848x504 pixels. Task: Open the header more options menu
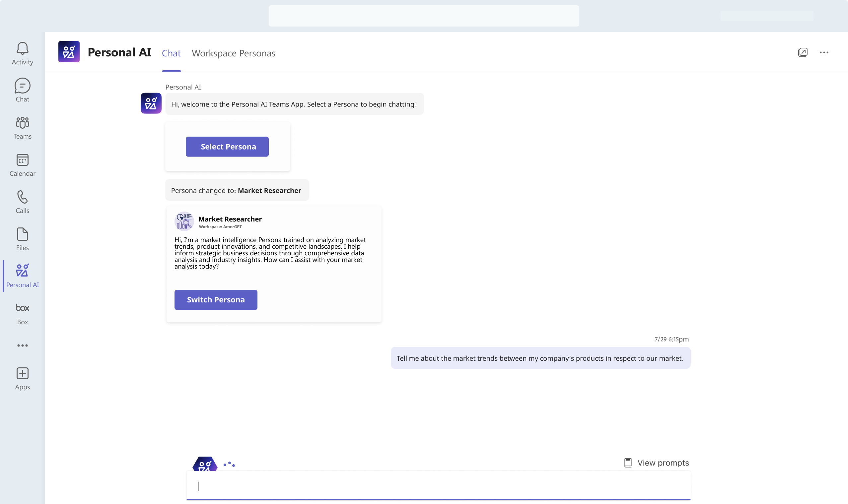(x=824, y=52)
